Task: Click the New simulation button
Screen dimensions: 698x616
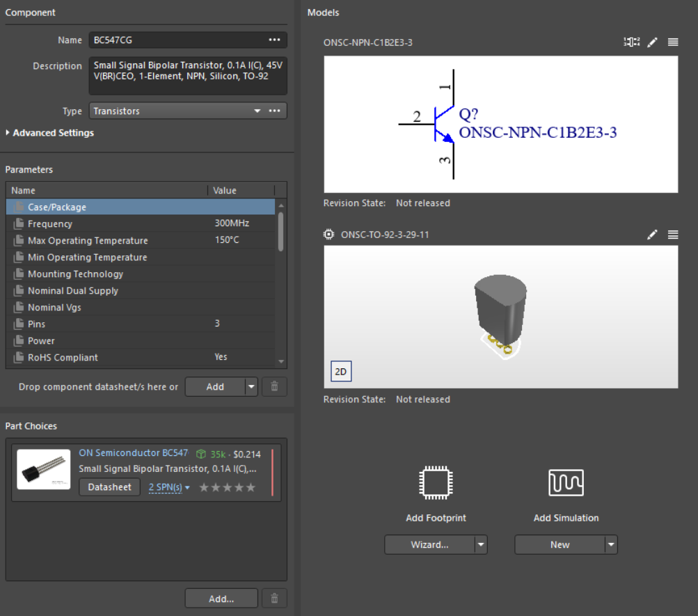Action: 560,545
